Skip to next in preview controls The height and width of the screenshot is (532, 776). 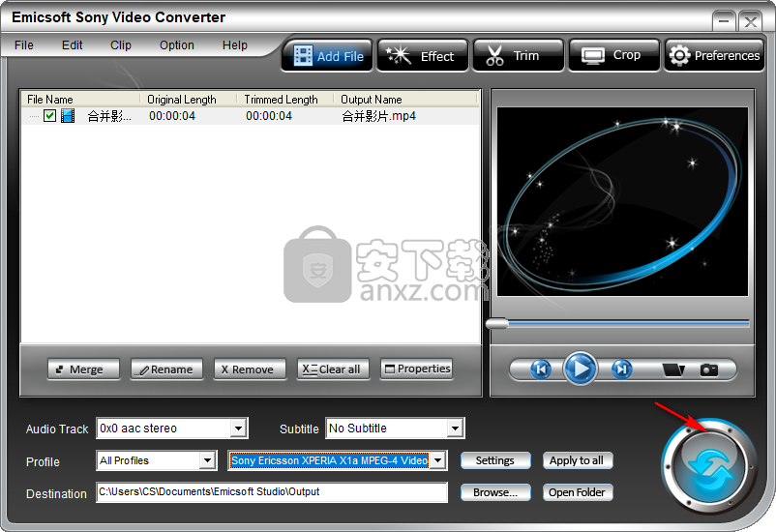(x=621, y=369)
